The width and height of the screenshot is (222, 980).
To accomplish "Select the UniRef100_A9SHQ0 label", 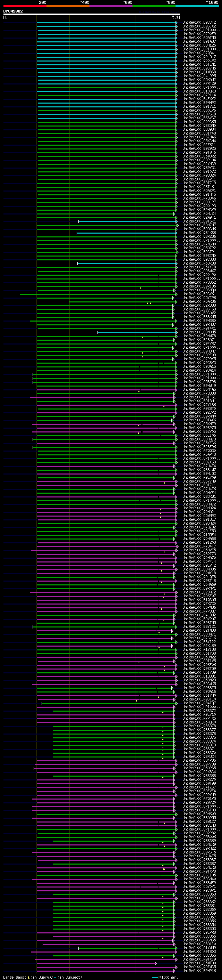I will (x=199, y=290).
